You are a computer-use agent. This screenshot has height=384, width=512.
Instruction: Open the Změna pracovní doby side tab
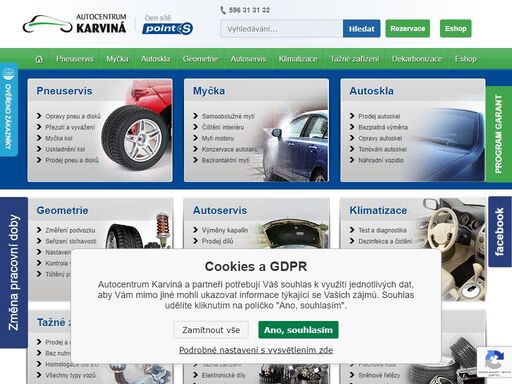(x=14, y=273)
